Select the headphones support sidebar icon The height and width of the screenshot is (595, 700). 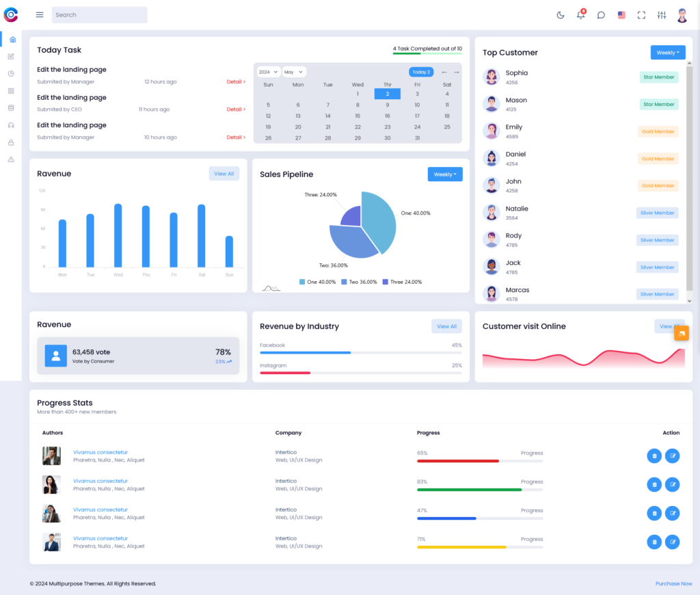pyautogui.click(x=12, y=124)
